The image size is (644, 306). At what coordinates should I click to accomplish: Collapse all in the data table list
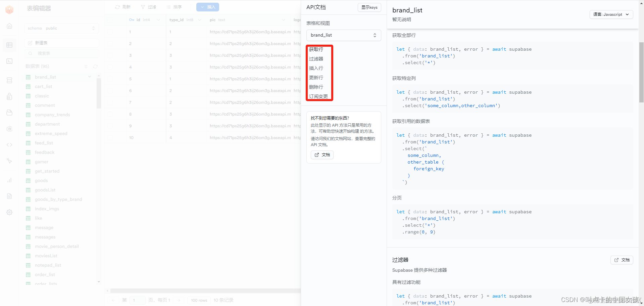(86, 67)
